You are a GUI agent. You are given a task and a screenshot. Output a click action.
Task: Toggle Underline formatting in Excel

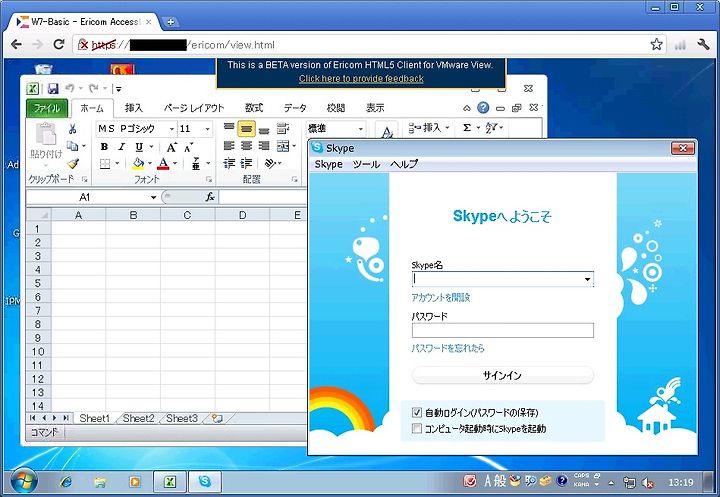click(139, 147)
